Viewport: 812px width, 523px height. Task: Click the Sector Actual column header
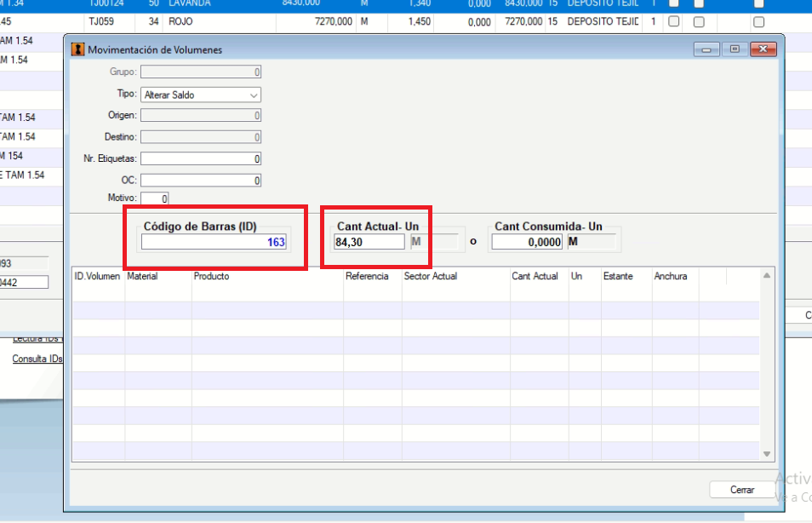(x=455, y=276)
